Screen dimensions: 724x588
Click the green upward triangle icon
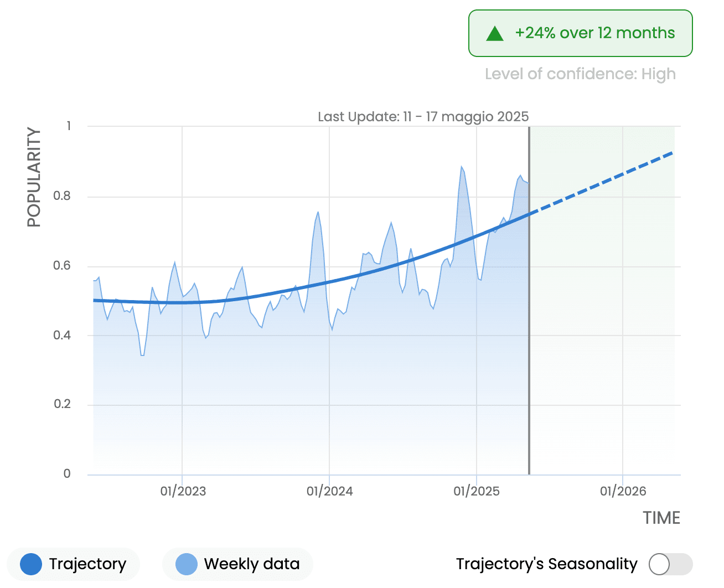pos(494,34)
